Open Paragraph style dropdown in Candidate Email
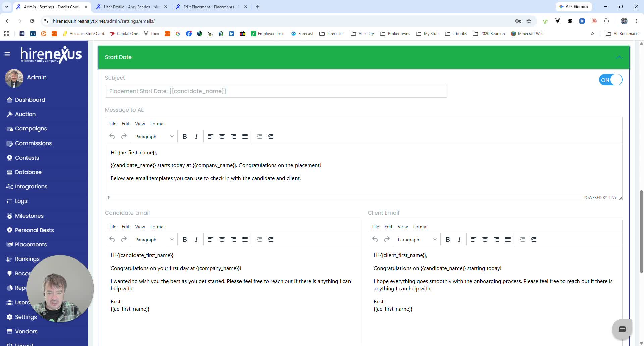 point(154,240)
